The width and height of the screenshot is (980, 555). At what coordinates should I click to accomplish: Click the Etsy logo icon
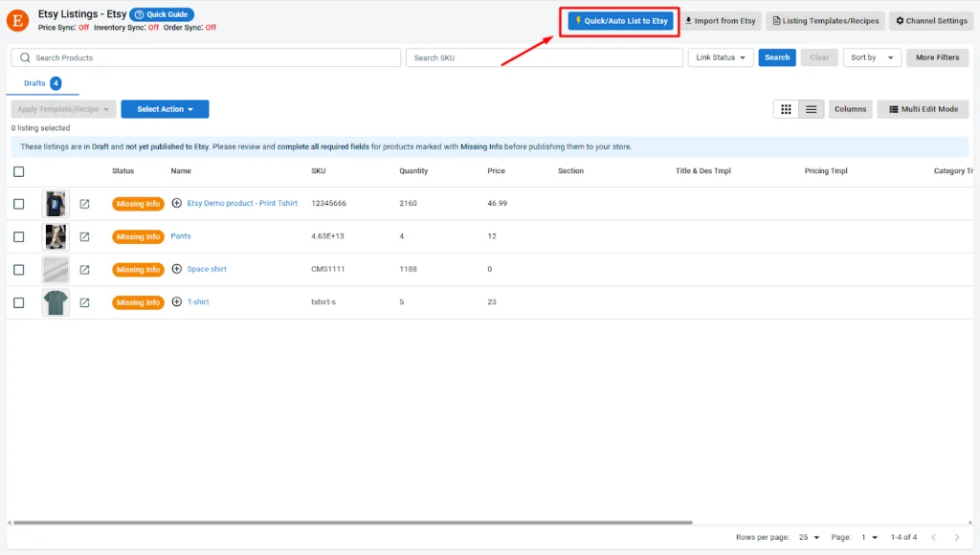pyautogui.click(x=17, y=20)
